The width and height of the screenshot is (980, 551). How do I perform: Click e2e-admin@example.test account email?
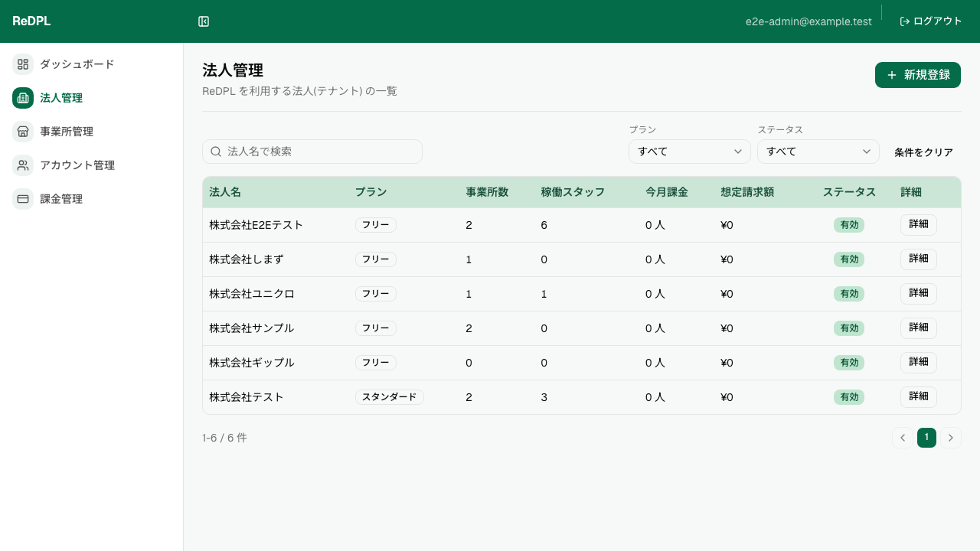[808, 21]
